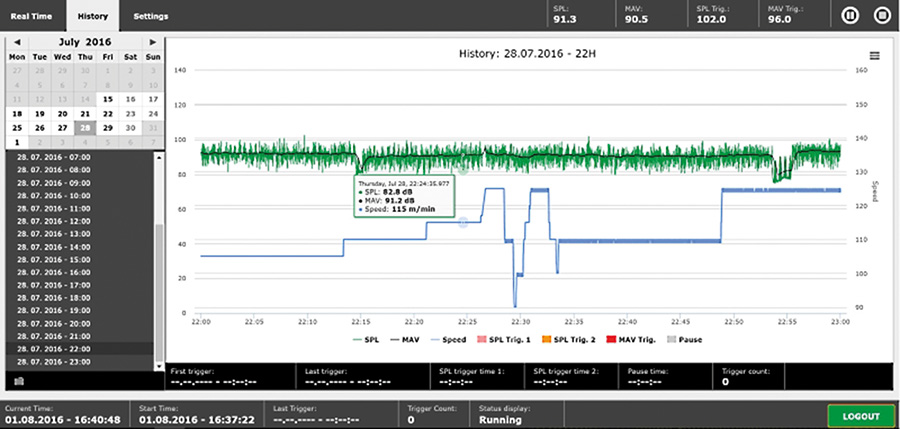This screenshot has width=900, height=429.
Task: Switch to the Real Time tab
Action: (x=33, y=16)
